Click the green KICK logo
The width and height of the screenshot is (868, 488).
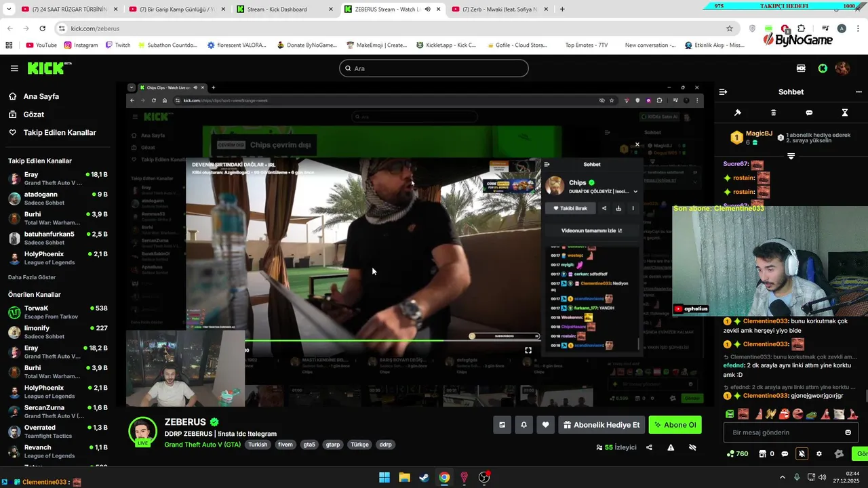[49, 68]
